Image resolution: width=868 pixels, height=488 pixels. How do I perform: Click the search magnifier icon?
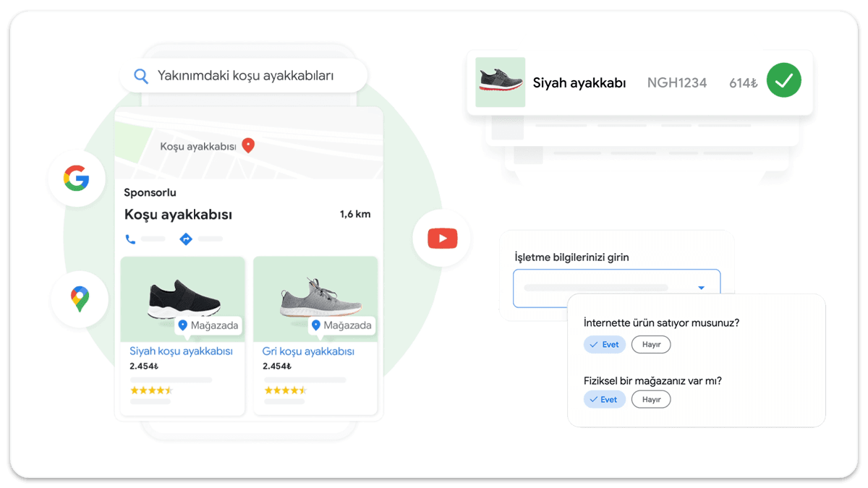(x=141, y=75)
